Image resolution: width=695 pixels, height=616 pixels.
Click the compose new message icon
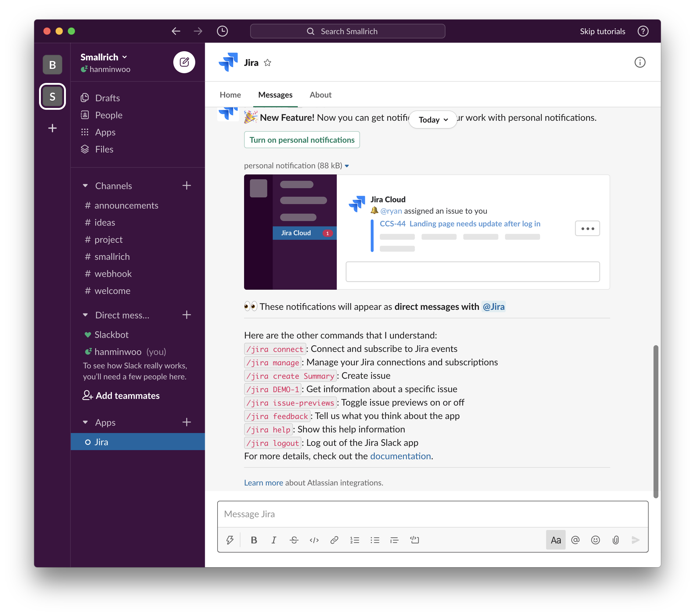coord(184,62)
